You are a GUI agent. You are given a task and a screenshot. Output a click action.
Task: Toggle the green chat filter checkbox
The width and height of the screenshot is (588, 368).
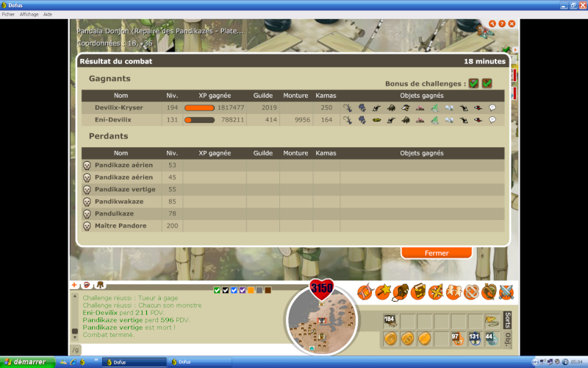point(217,290)
